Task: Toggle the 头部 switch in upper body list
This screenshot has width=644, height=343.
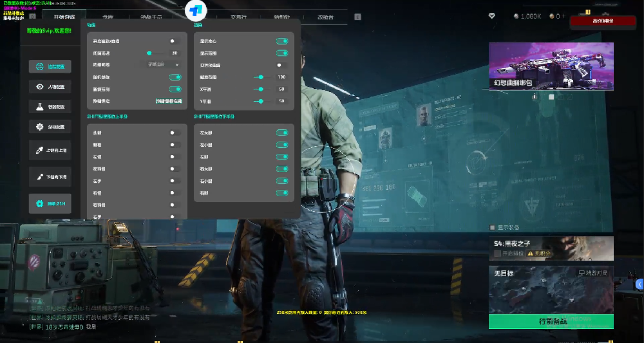Action: [175, 133]
